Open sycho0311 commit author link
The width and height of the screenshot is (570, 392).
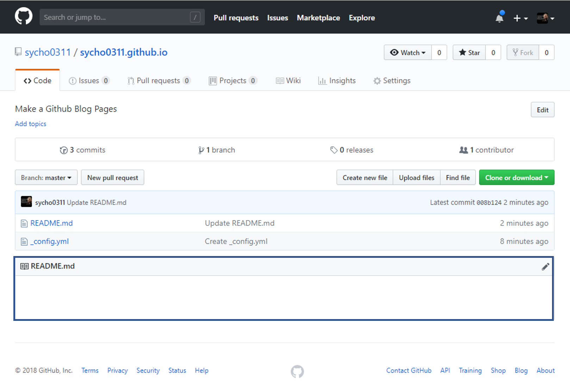click(x=50, y=203)
